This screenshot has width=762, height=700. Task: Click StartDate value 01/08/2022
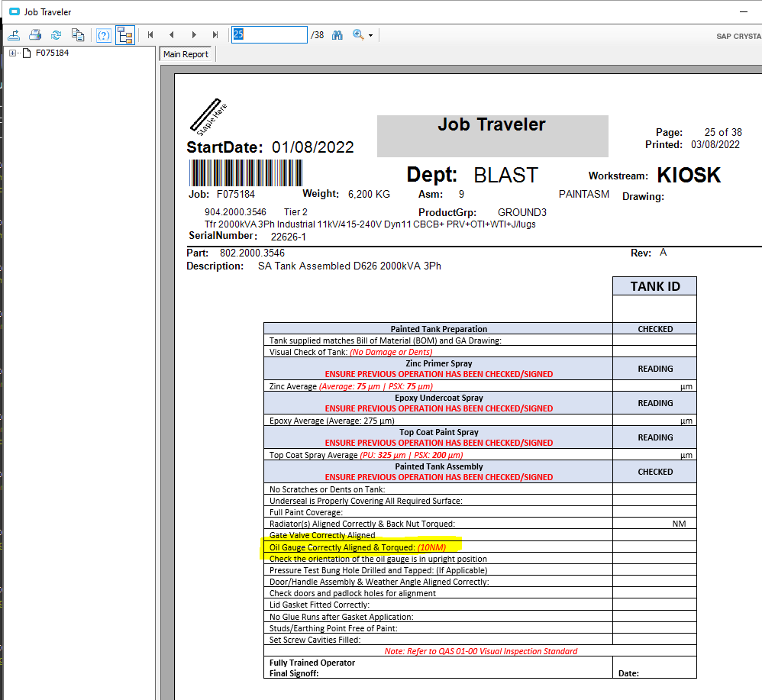[313, 147]
